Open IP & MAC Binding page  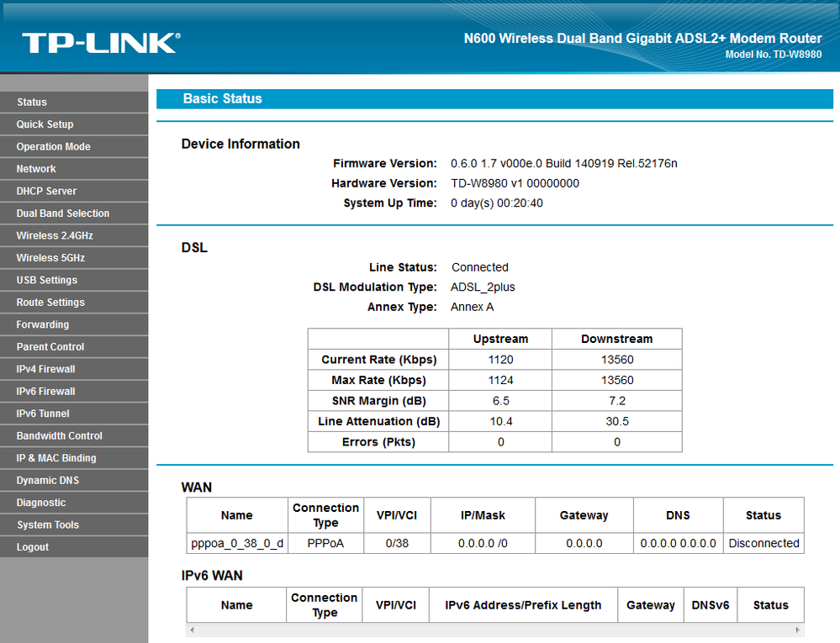point(74,458)
